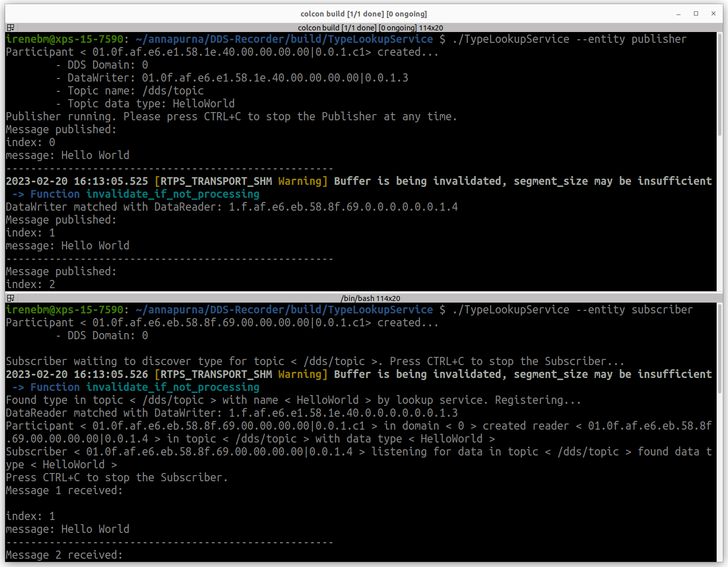Image resolution: width=728 pixels, height=567 pixels.
Task: Click 'Subscriber waiting to discover type' line
Action: point(315,361)
